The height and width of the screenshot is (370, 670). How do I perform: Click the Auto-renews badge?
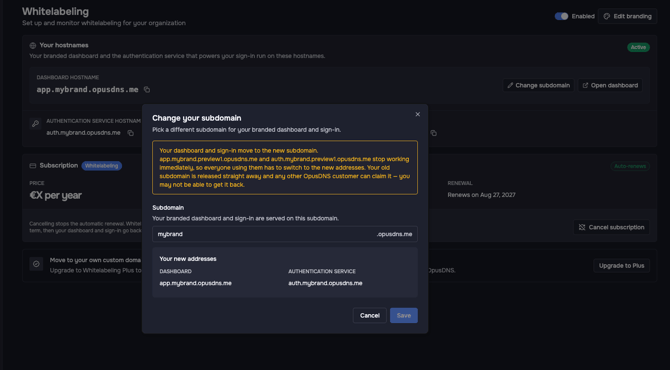click(x=630, y=166)
